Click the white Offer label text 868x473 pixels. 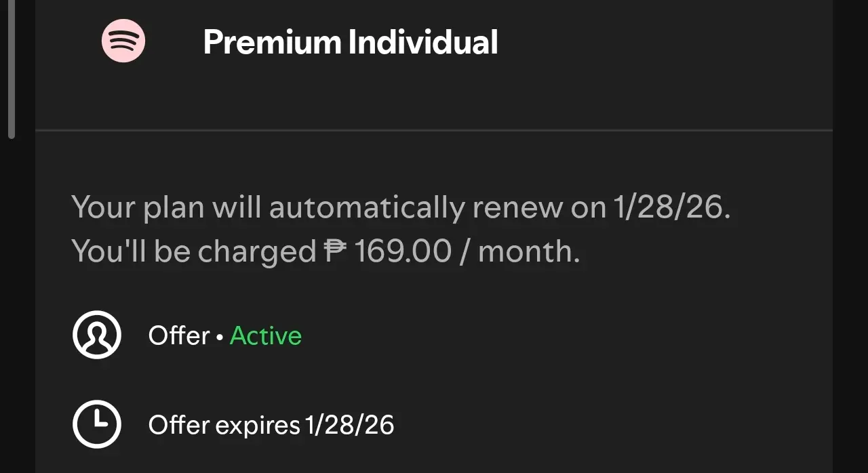tap(179, 335)
